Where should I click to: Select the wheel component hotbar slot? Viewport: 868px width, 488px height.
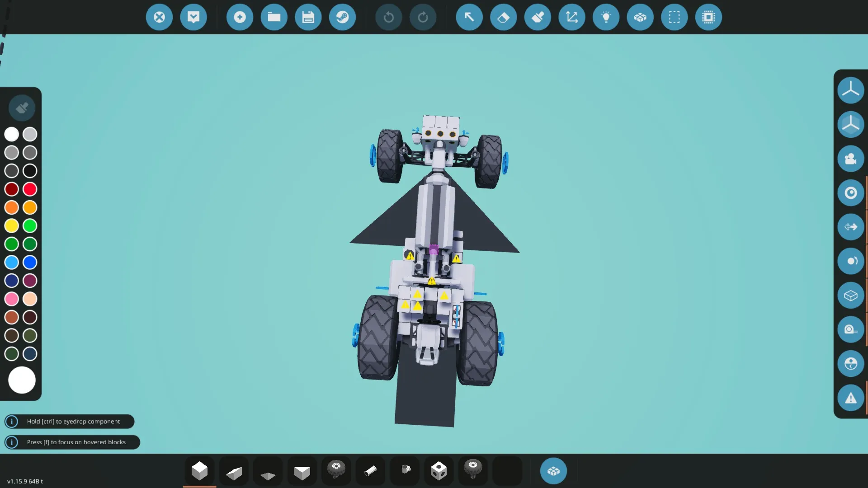coord(336,470)
